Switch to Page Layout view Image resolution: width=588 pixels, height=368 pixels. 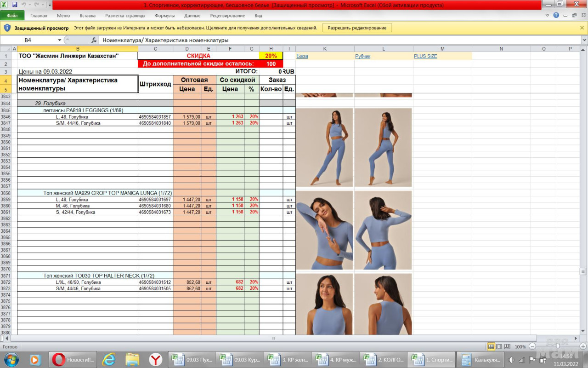click(x=499, y=346)
